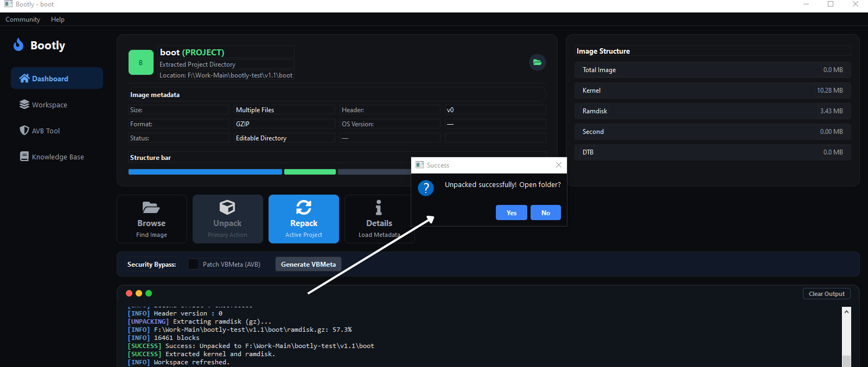Click the Unpack Primary Action button
Viewport: 868px width, 367px height.
(x=228, y=219)
